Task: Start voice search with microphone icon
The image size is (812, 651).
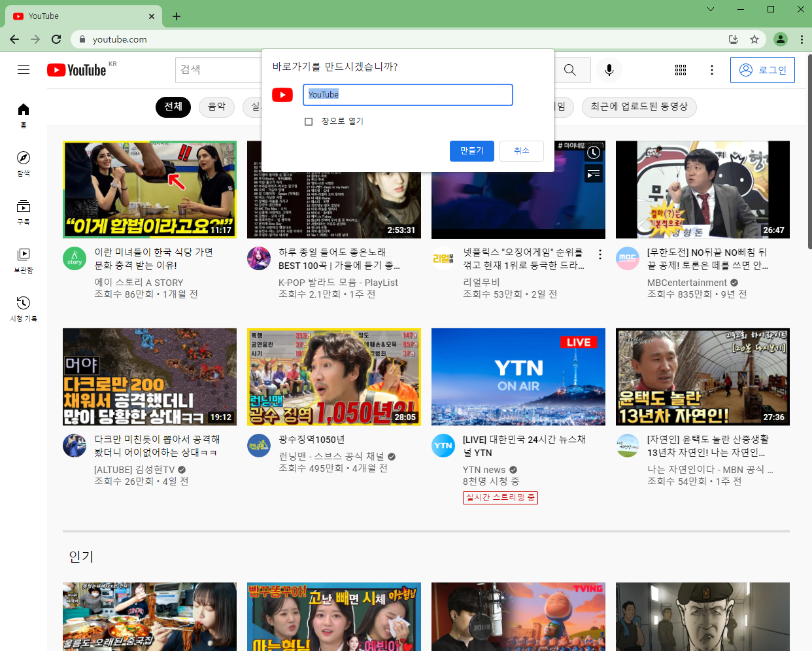Action: coord(609,70)
